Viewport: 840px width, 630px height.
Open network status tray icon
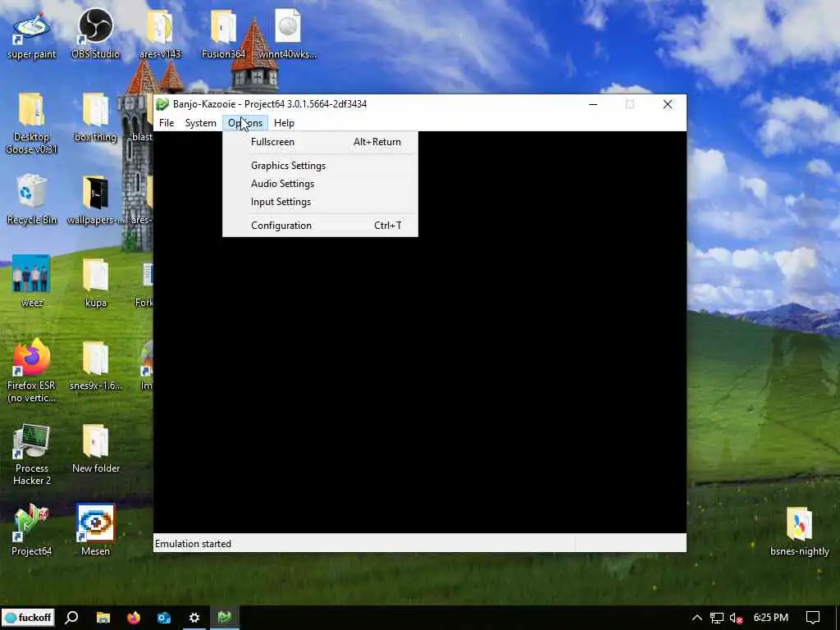click(717, 618)
